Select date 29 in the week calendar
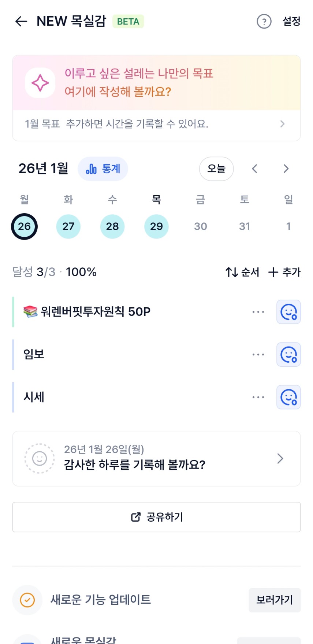313x644 pixels. click(156, 226)
